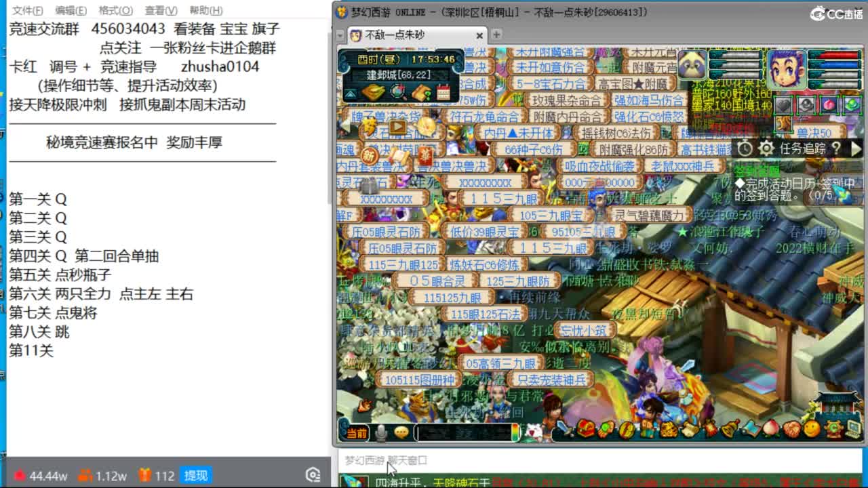This screenshot has width=868, height=488.
Task: Click the 只卖宠装神兵 stall sign
Action: coord(551,380)
